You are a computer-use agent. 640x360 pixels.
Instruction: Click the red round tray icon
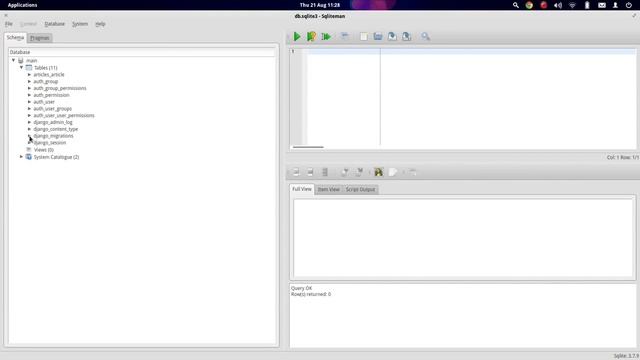[x=544, y=5]
